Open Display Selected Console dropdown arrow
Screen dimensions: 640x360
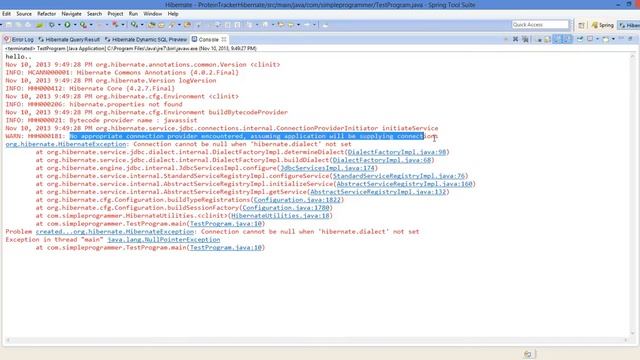598,39
